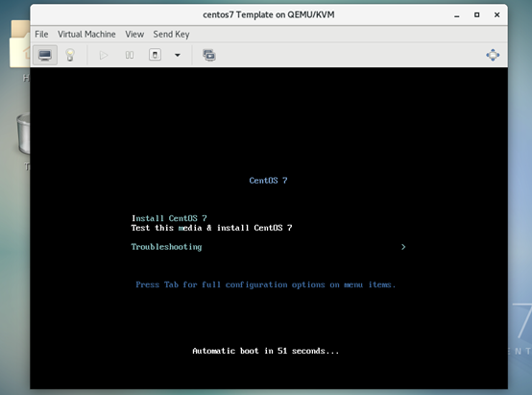Click the Home folder desktop icon
532x395 pixels.
(19, 44)
